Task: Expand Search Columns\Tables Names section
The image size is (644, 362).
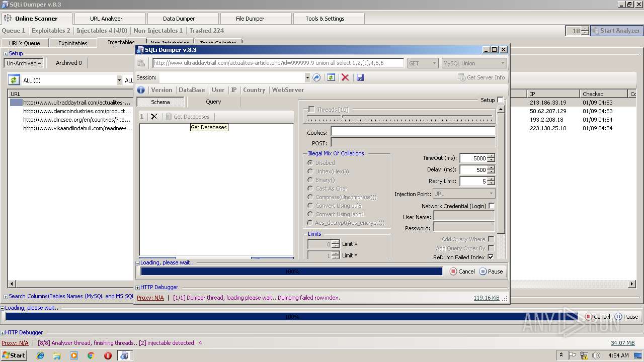Action: tap(6, 297)
